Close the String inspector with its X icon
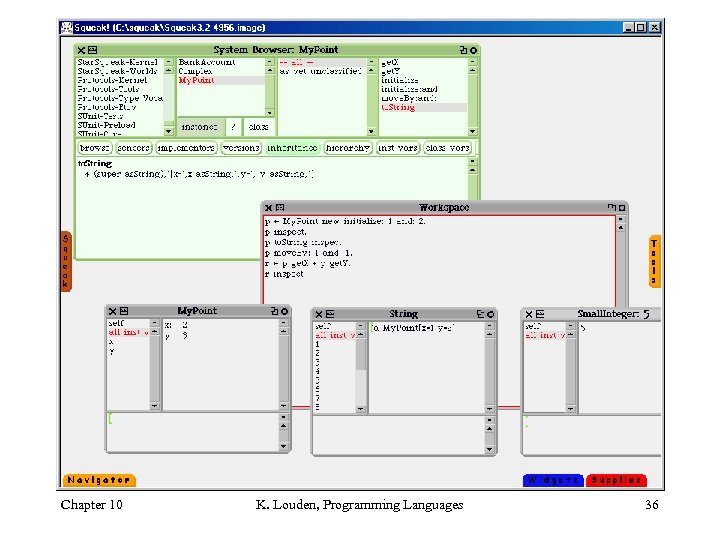 pos(319,314)
